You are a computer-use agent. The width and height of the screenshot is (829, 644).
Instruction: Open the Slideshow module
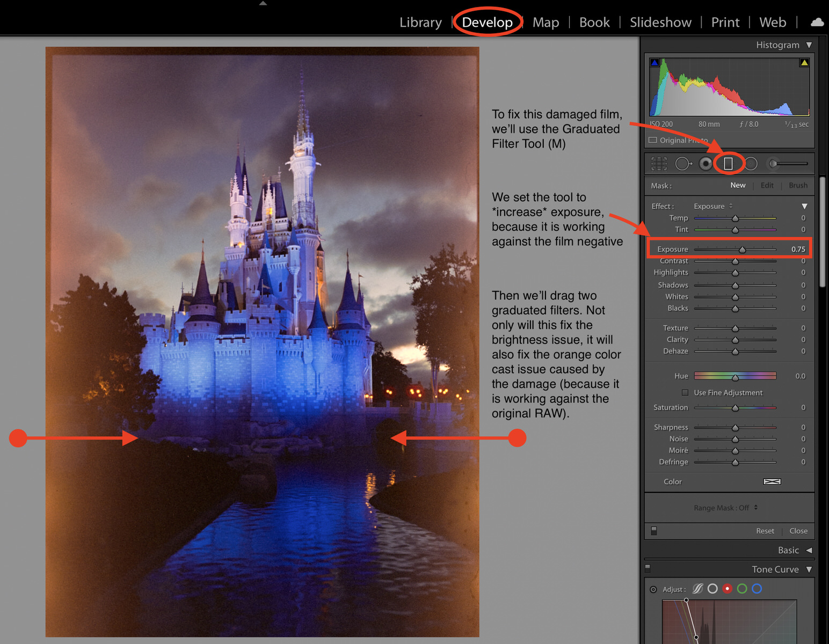coord(660,22)
